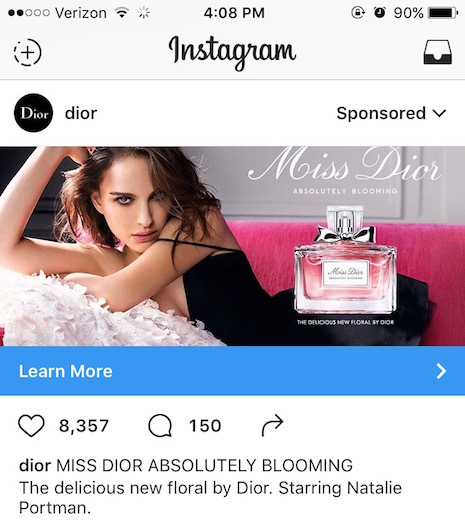The width and height of the screenshot is (465, 531).
Task: Click dior username in the caption
Action: [35, 465]
